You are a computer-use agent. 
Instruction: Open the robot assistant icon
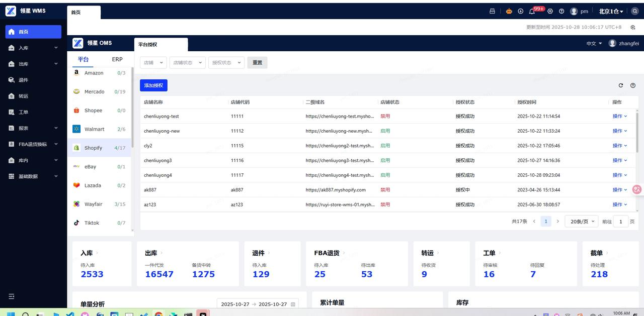[x=509, y=11]
